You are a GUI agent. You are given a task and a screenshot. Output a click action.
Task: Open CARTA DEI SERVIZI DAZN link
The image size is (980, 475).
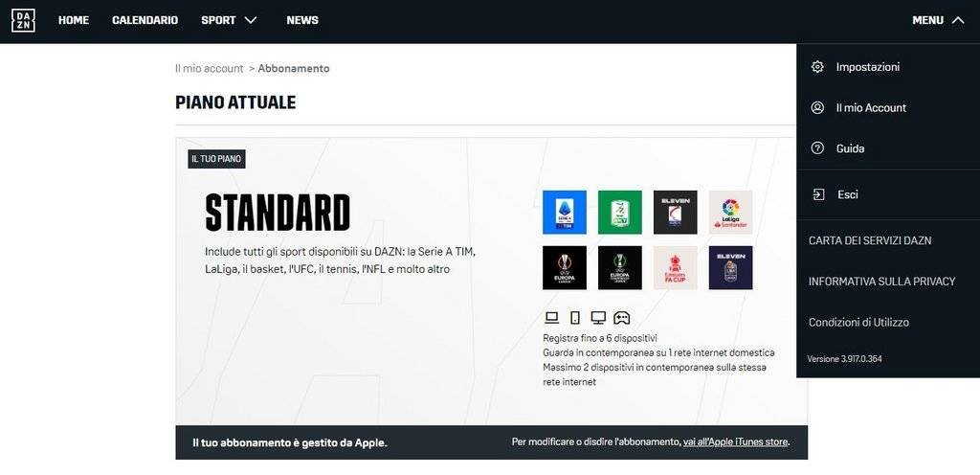pyautogui.click(x=869, y=240)
